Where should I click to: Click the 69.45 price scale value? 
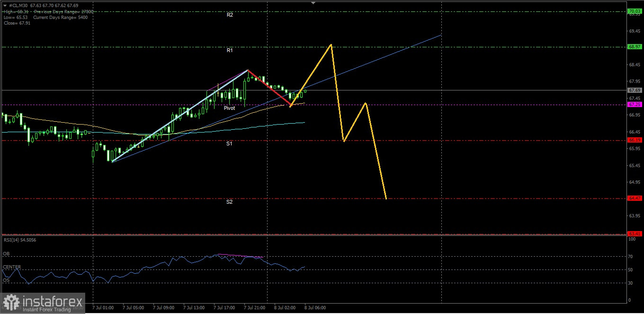[634, 31]
